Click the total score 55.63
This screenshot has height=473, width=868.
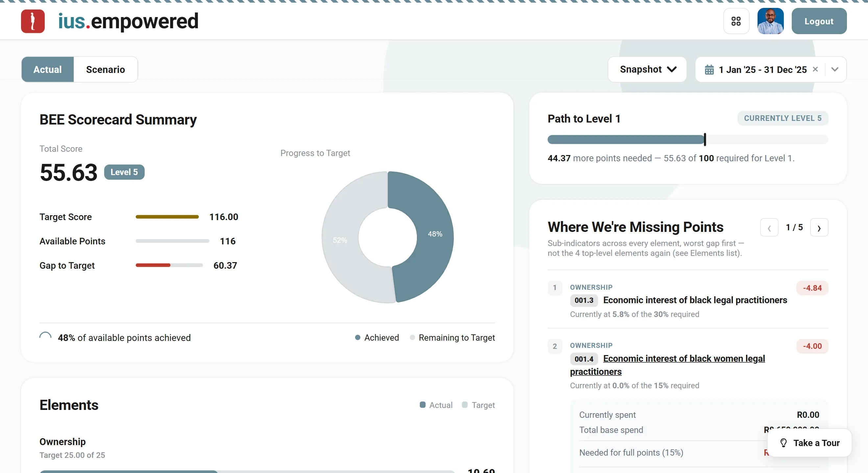pos(69,172)
